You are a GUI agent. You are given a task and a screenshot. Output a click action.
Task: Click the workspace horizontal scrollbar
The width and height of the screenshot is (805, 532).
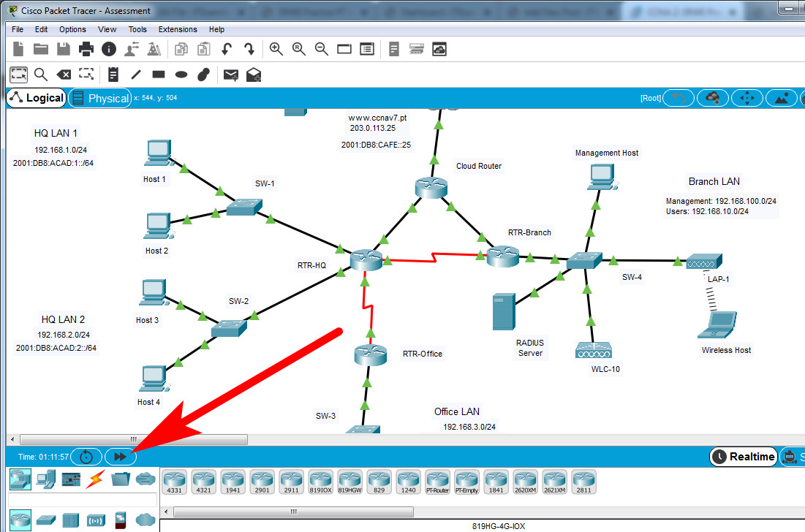point(134,440)
